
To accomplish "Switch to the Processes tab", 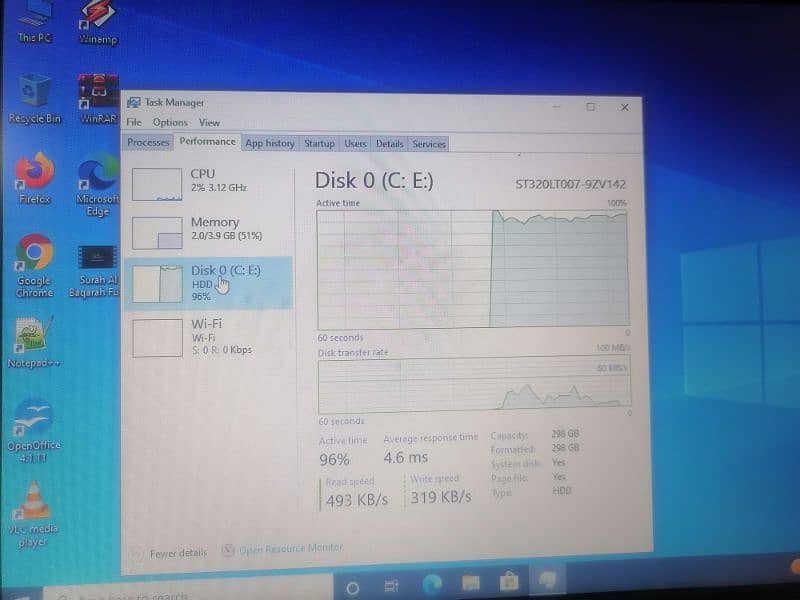I will [148, 143].
